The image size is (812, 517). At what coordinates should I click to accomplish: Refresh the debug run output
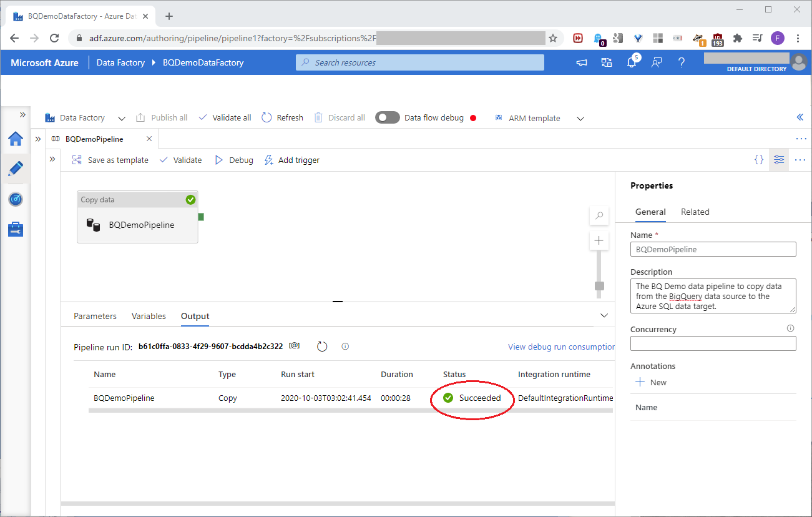[322, 347]
